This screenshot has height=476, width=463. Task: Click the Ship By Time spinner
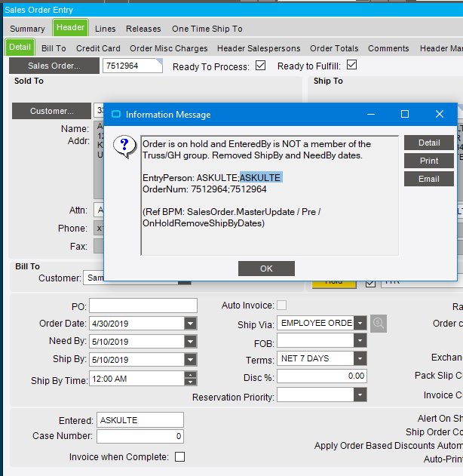(190, 378)
